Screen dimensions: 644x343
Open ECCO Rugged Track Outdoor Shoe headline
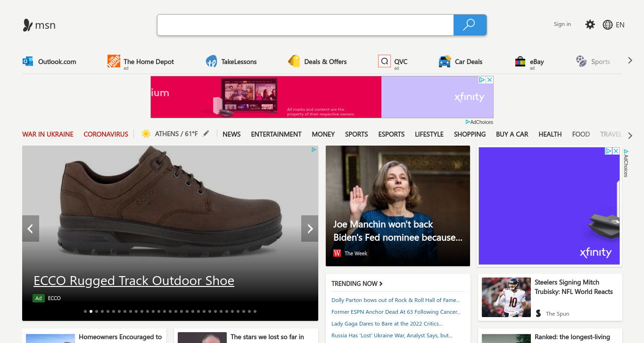pos(134,281)
